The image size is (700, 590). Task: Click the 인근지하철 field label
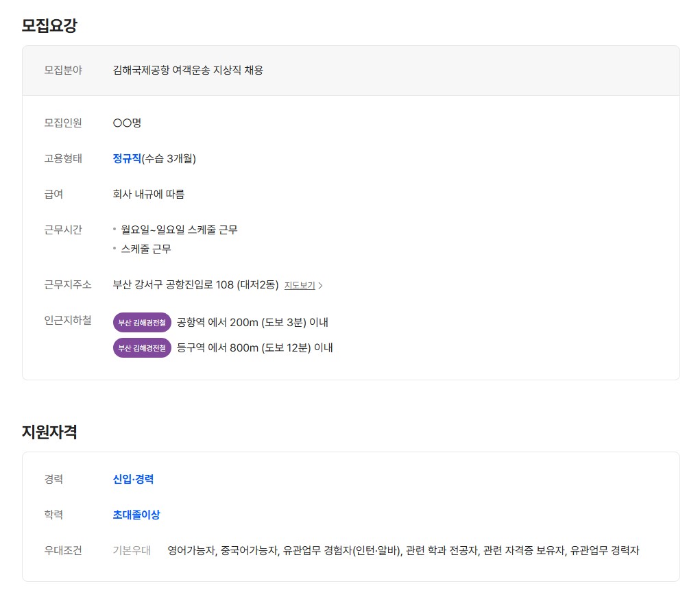pos(68,320)
